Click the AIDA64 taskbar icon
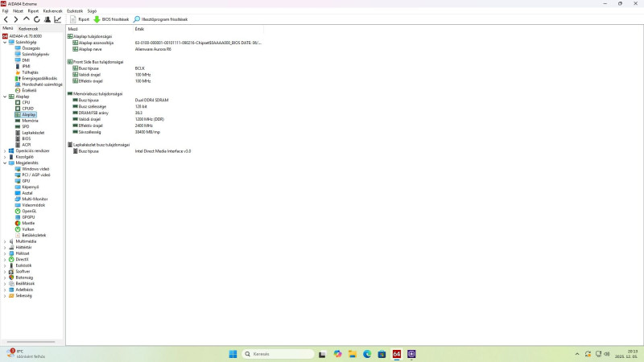 397,354
